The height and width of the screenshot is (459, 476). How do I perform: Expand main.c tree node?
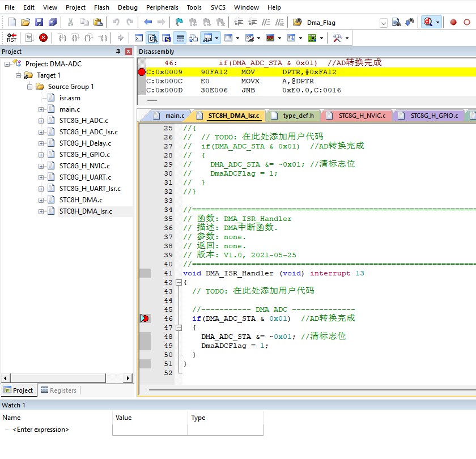(x=41, y=109)
